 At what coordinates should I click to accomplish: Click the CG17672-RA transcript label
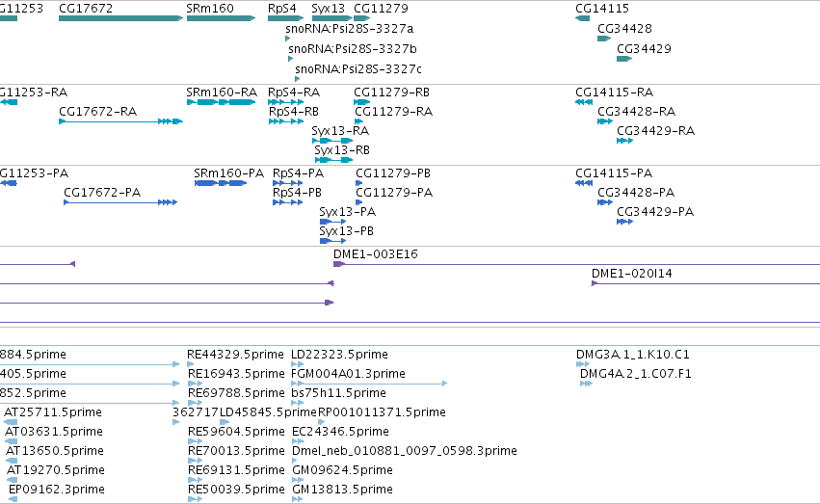click(x=97, y=112)
